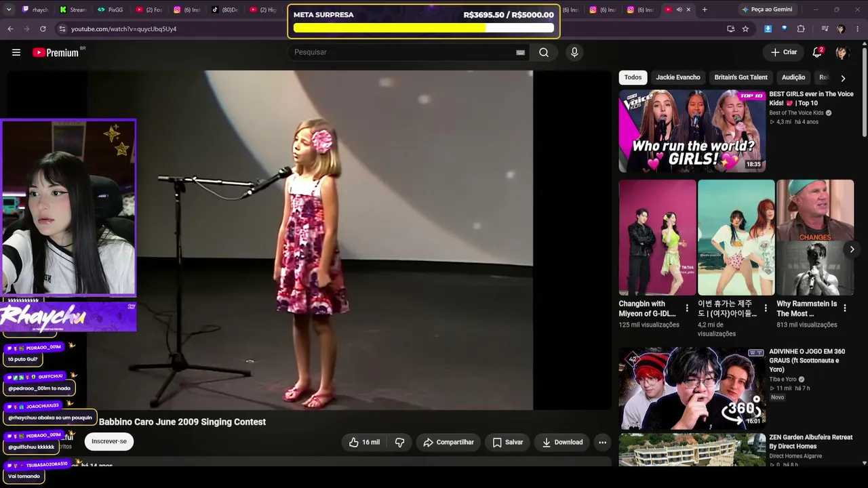The height and width of the screenshot is (488, 868).
Task: Open the YouTube guide hamburger menu
Action: [x=16, y=52]
